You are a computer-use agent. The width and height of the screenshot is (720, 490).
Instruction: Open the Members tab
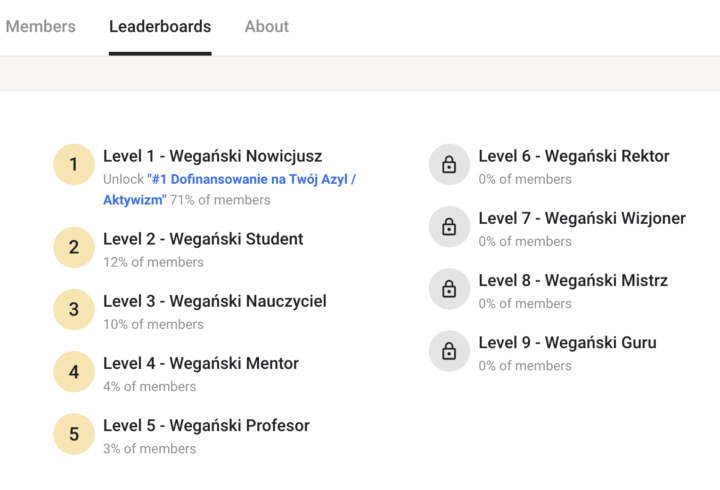tap(40, 27)
